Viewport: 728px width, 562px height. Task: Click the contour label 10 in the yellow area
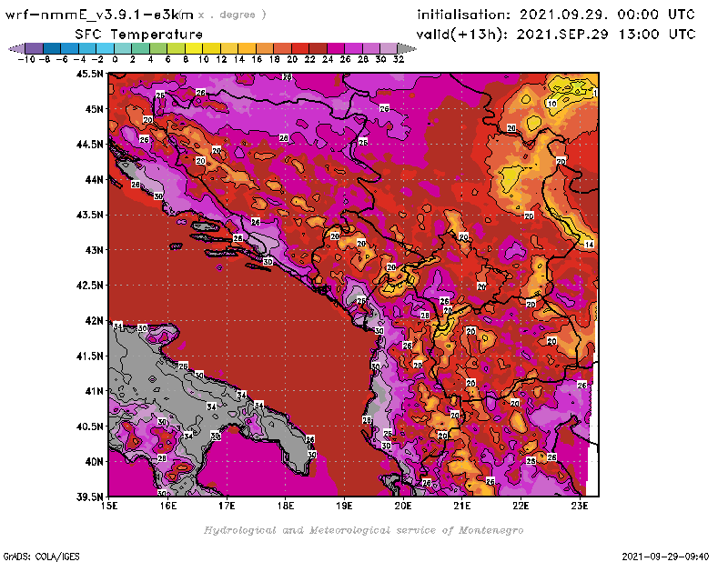pyautogui.click(x=551, y=104)
